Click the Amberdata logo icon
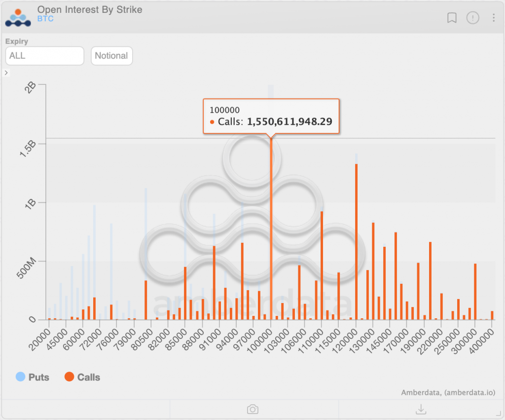The image size is (505, 420). (17, 17)
